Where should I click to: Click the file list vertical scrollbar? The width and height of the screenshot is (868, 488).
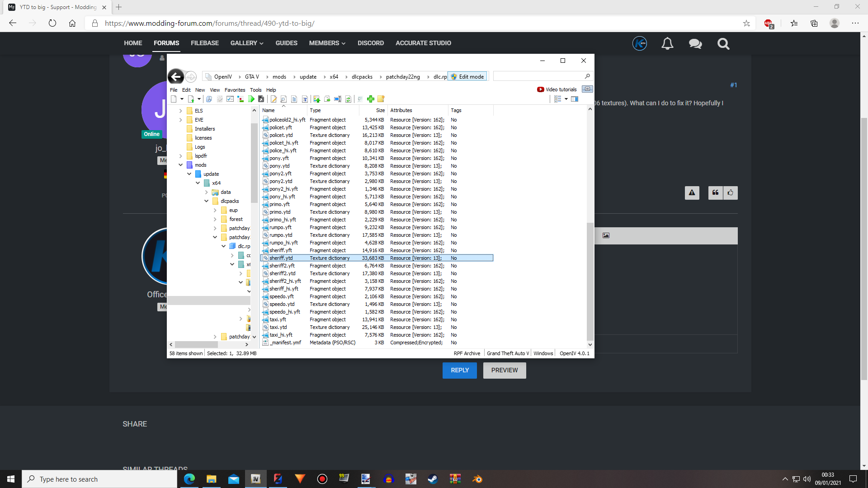coord(590,280)
